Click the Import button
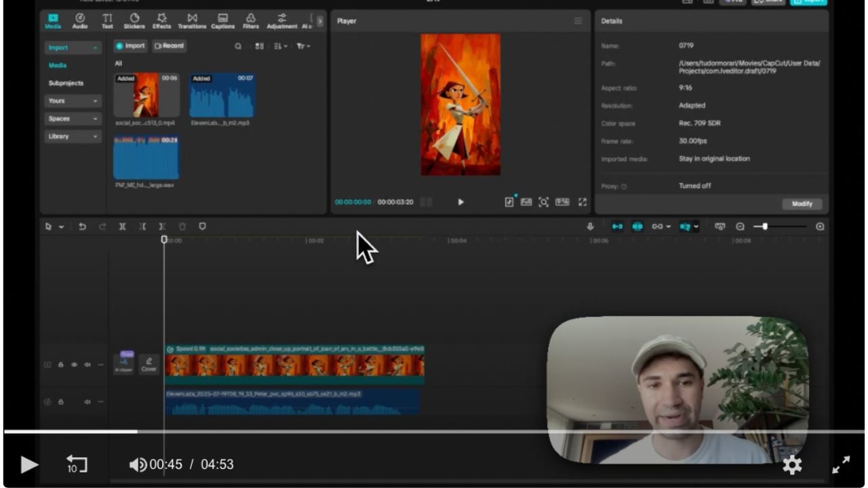The width and height of the screenshot is (868, 488). coord(130,46)
